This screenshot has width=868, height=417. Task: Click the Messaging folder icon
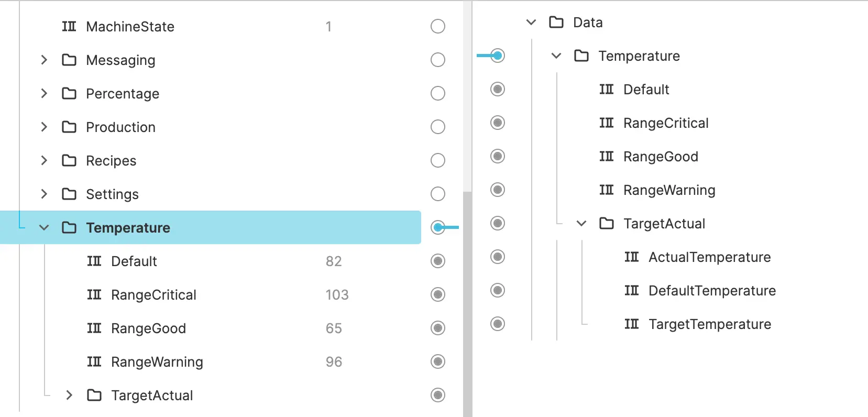69,60
